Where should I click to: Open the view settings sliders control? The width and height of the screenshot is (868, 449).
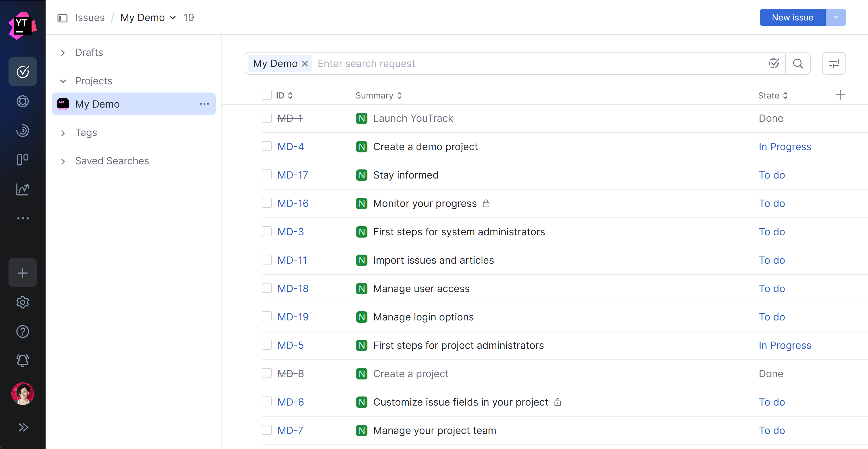point(834,63)
